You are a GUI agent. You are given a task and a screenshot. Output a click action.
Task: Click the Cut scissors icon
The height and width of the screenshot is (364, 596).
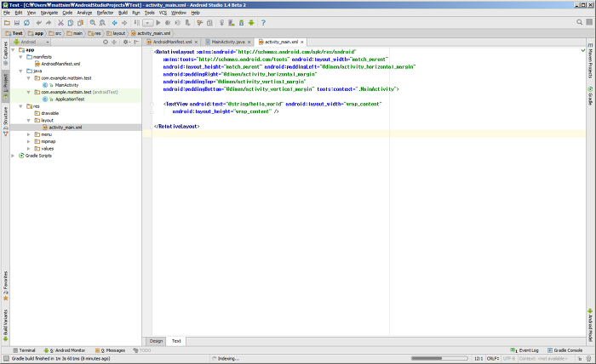point(60,23)
